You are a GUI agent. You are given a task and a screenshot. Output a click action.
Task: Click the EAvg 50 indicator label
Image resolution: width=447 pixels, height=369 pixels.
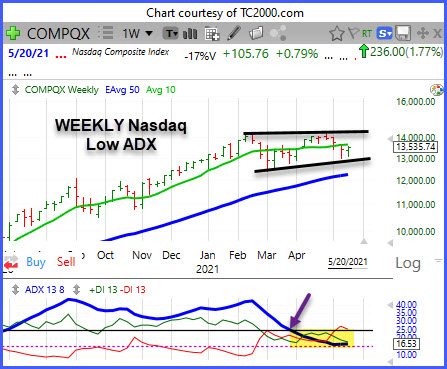122,90
